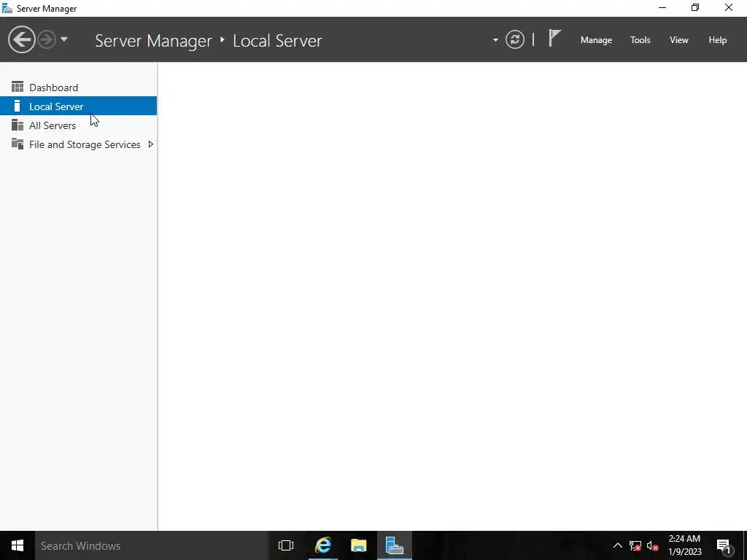Click the network status tray icon
This screenshot has height=560, width=747.
635,545
